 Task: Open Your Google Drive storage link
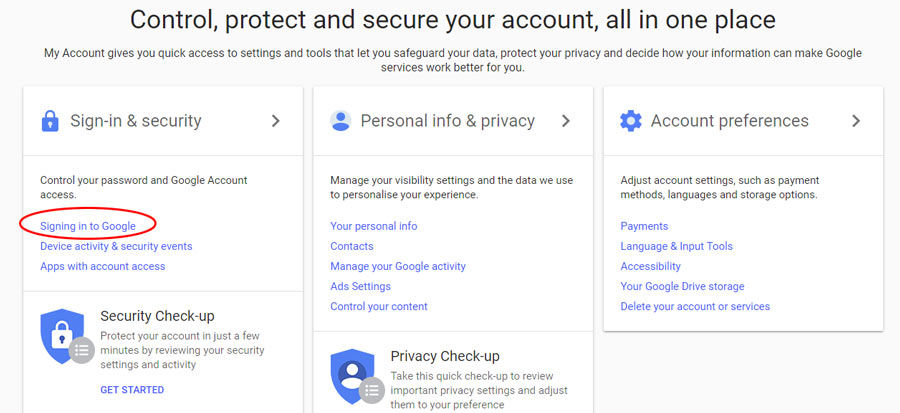(x=682, y=286)
